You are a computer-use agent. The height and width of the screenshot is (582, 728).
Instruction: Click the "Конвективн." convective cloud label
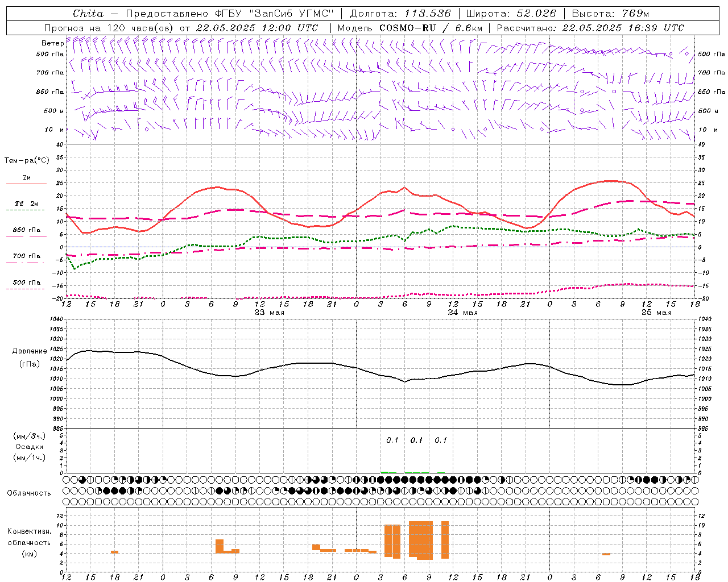[x=30, y=531]
